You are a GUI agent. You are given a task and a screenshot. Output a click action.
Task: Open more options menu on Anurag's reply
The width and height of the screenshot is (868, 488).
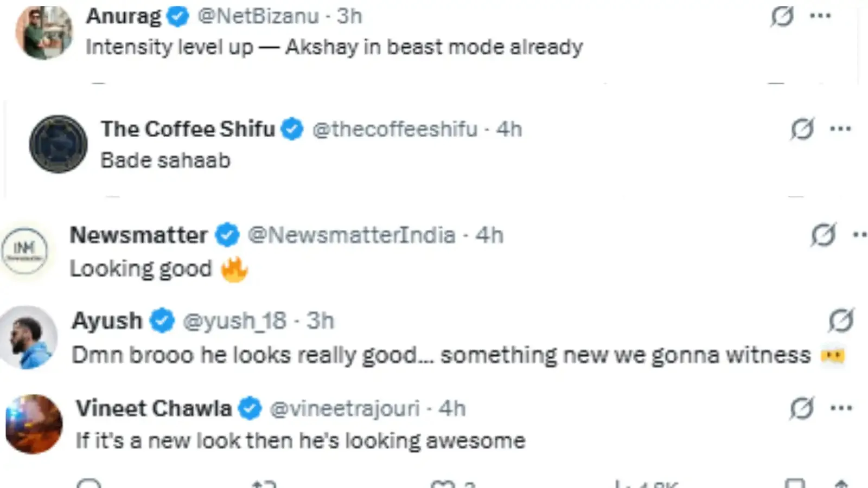pos(820,16)
